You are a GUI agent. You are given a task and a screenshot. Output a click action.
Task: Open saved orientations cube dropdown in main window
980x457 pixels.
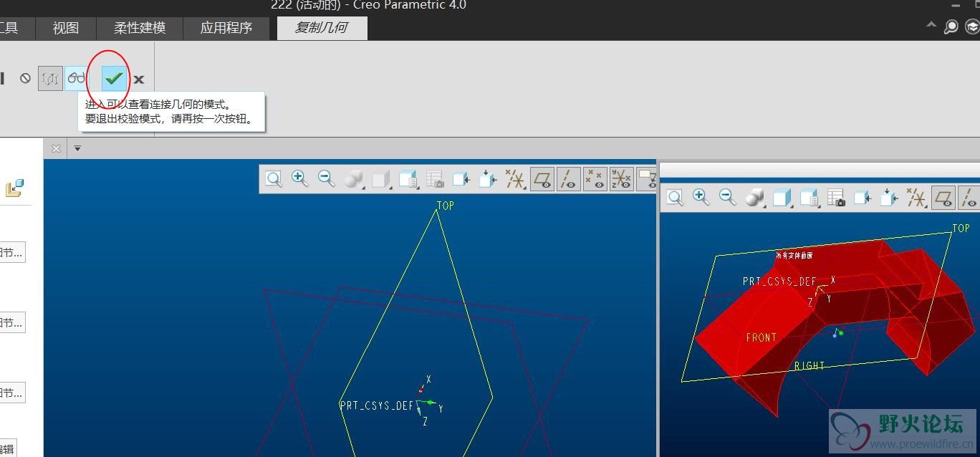pyautogui.click(x=381, y=179)
